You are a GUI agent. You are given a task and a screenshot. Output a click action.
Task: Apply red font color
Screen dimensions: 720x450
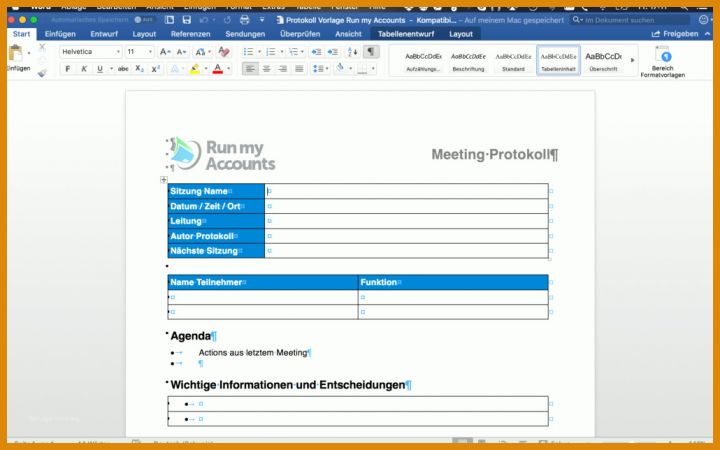tap(218, 69)
